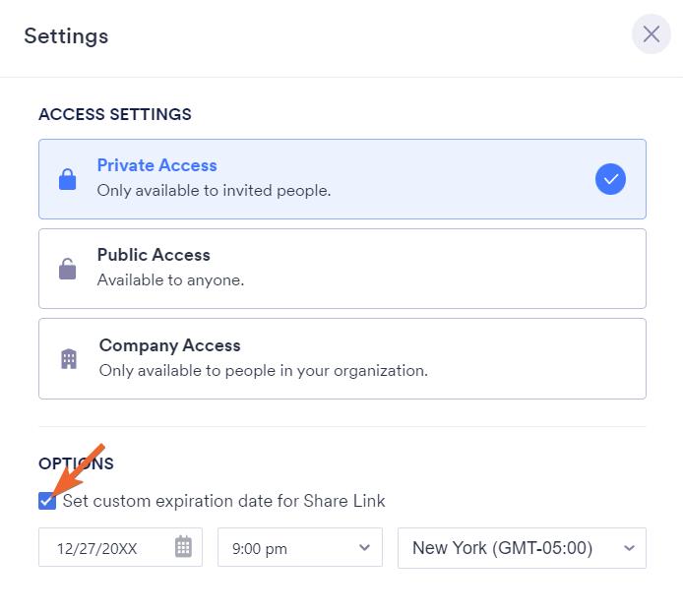Click the chevron arrow on the time selector
The width and height of the screenshot is (683, 616).
click(364, 548)
